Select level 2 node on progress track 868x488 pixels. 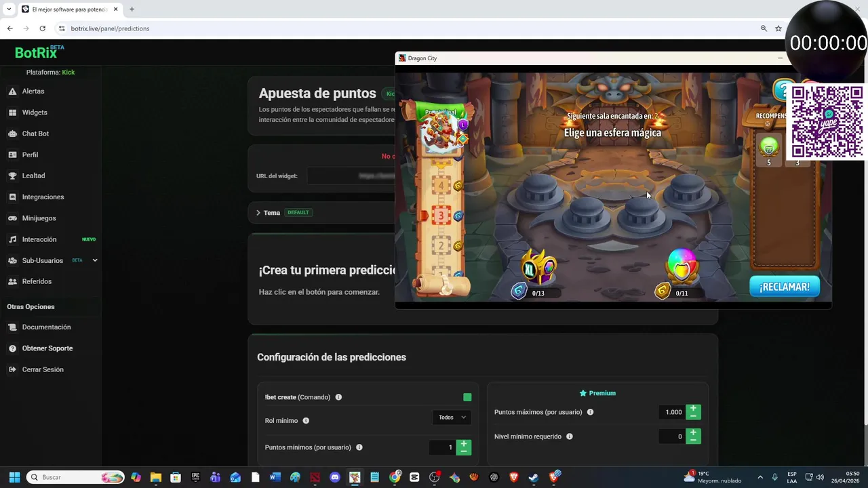point(441,246)
